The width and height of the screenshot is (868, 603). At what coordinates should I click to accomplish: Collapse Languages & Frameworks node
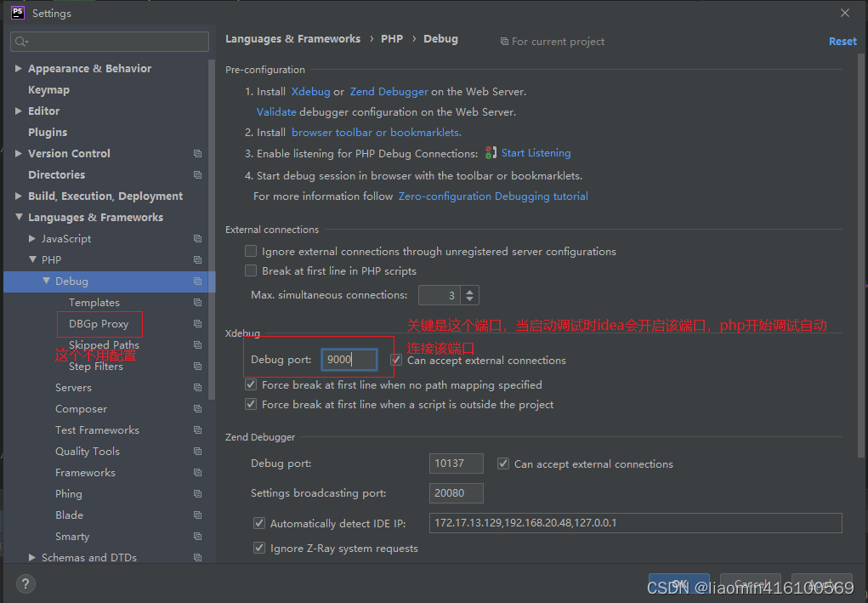click(x=19, y=217)
